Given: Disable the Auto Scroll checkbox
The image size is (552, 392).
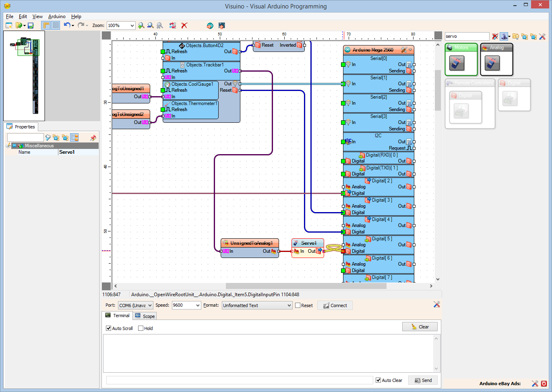Looking at the screenshot, I should (x=108, y=328).
